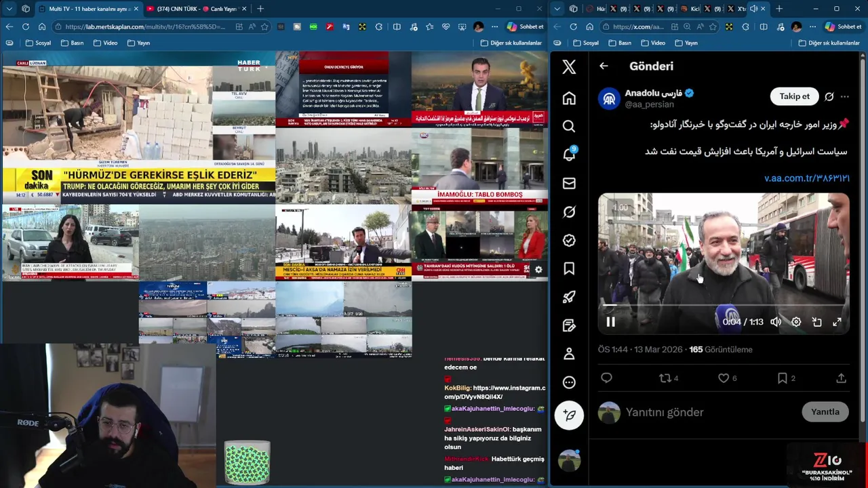Open the post's three-dot more menu
Image resolution: width=868 pixels, height=488 pixels.
coord(844,96)
